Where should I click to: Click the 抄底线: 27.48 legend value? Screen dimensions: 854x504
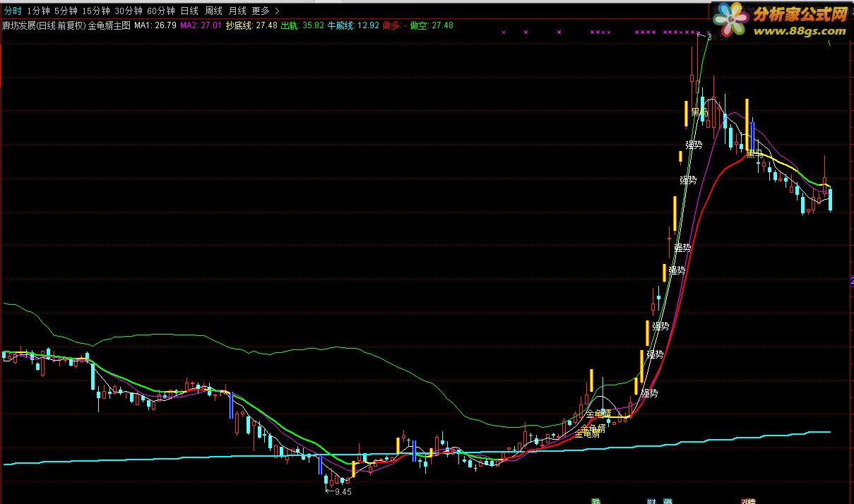pyautogui.click(x=251, y=25)
